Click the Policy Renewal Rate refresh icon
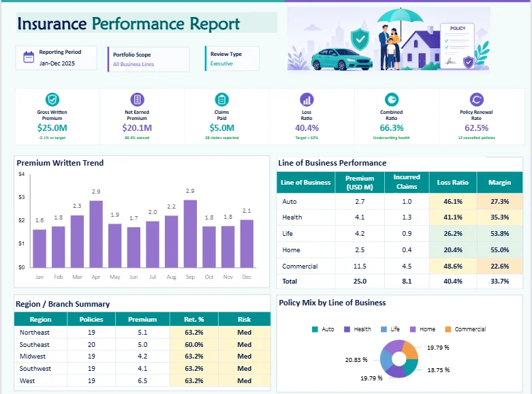 click(476, 100)
